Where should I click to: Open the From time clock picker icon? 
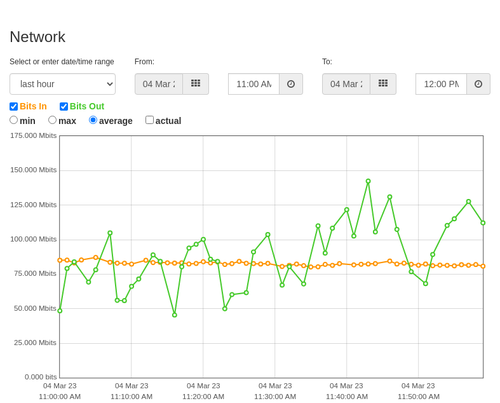click(x=291, y=84)
